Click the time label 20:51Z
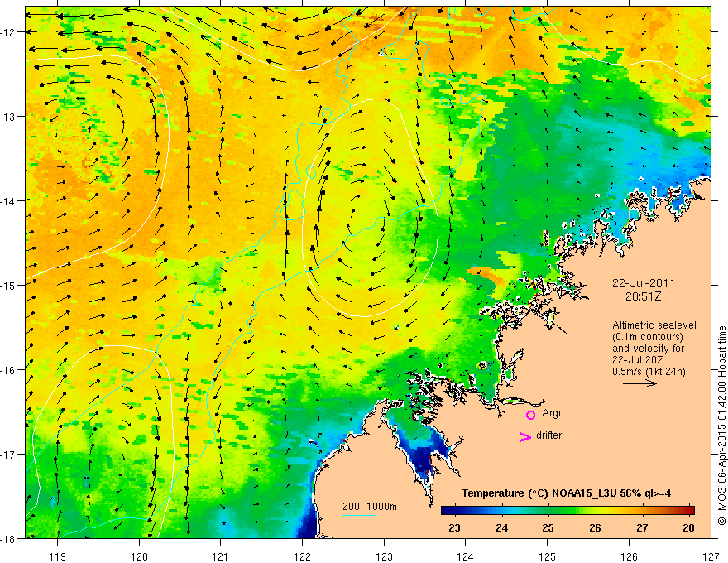The height and width of the screenshot is (563, 728). pos(643,296)
